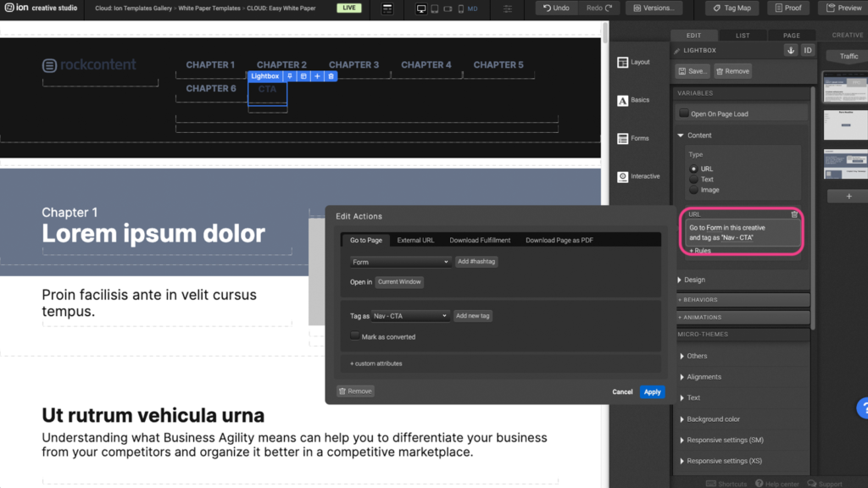Image resolution: width=868 pixels, height=488 pixels.
Task: Open the Forms elements panel
Action: click(632, 138)
